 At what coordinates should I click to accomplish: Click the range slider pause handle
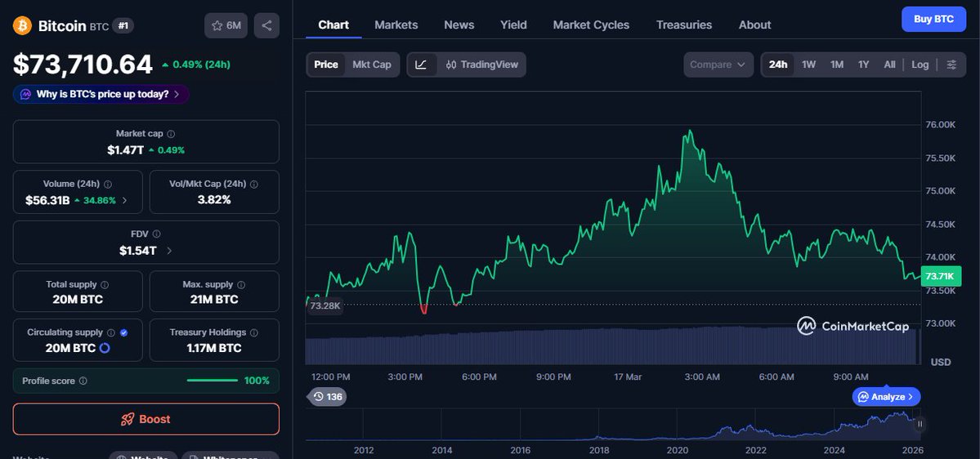point(920,424)
